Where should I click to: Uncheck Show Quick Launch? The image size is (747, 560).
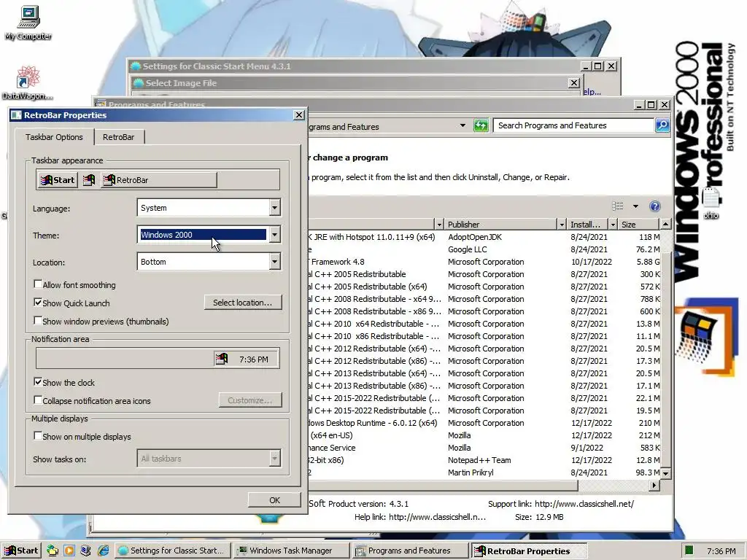click(38, 303)
